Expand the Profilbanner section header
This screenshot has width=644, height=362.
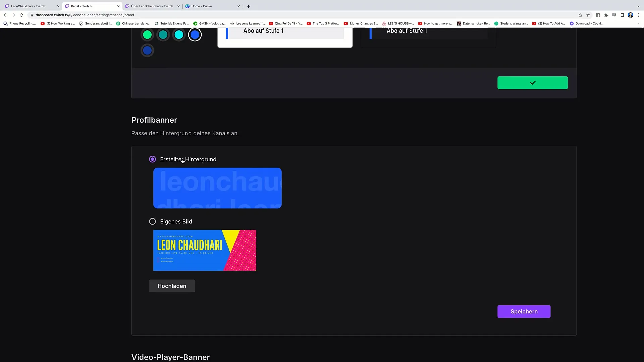154,120
